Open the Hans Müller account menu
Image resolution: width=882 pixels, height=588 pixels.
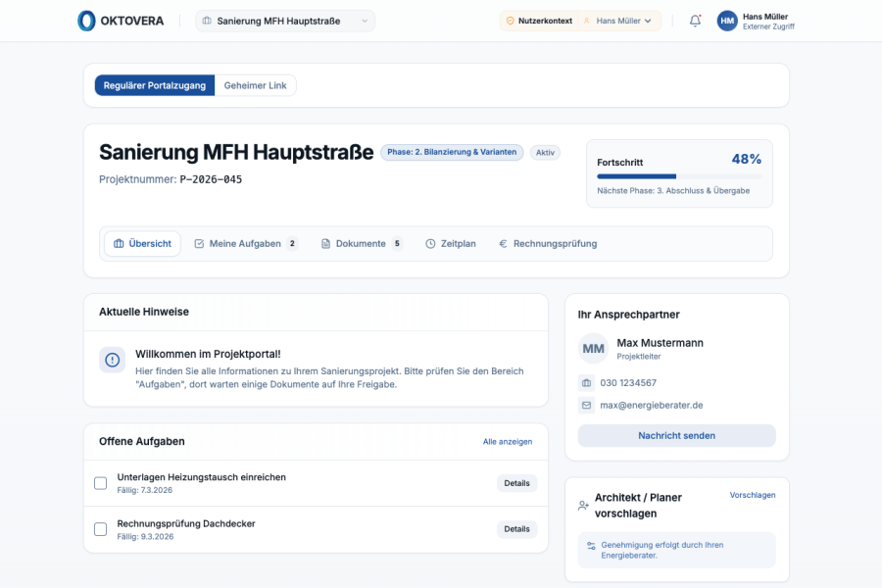[x=767, y=21]
